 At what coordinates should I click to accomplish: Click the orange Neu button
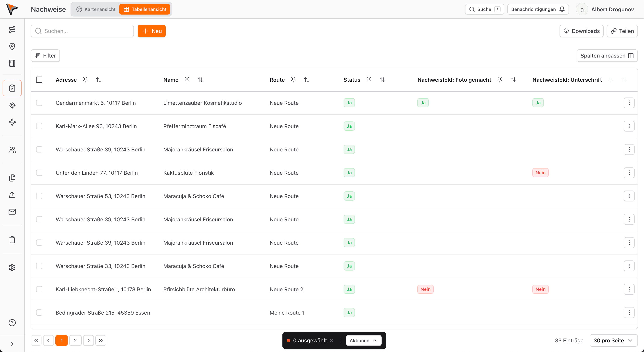(x=152, y=31)
